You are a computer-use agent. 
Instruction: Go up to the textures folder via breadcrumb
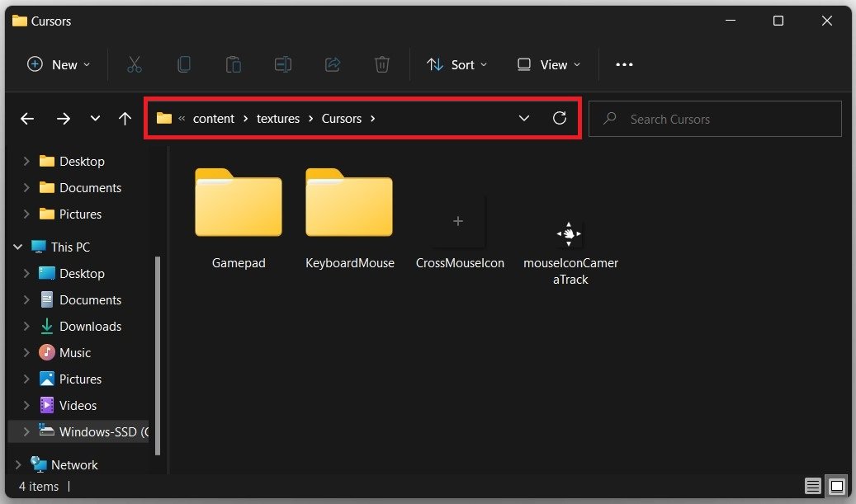[x=277, y=118]
